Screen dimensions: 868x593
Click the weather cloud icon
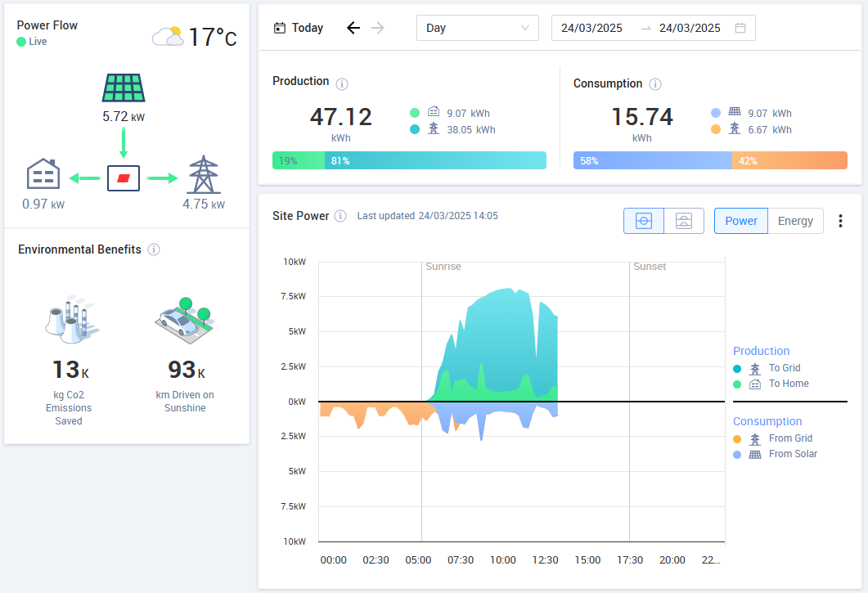(168, 36)
